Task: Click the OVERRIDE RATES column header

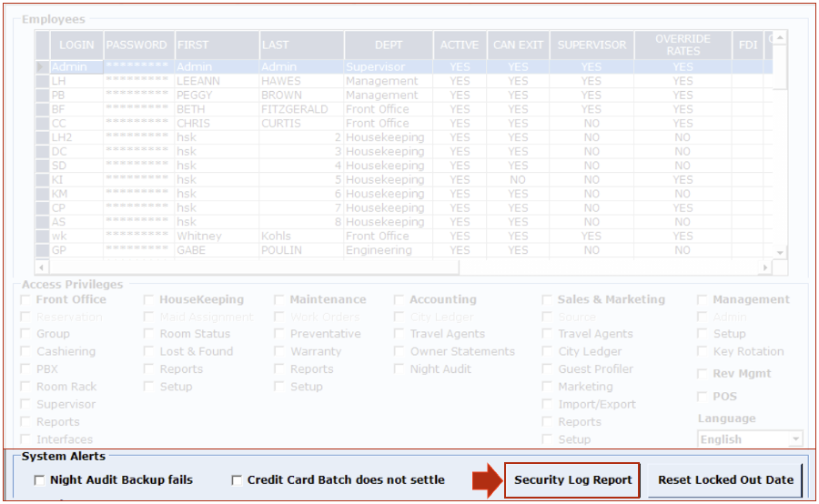Action: pyautogui.click(x=682, y=45)
